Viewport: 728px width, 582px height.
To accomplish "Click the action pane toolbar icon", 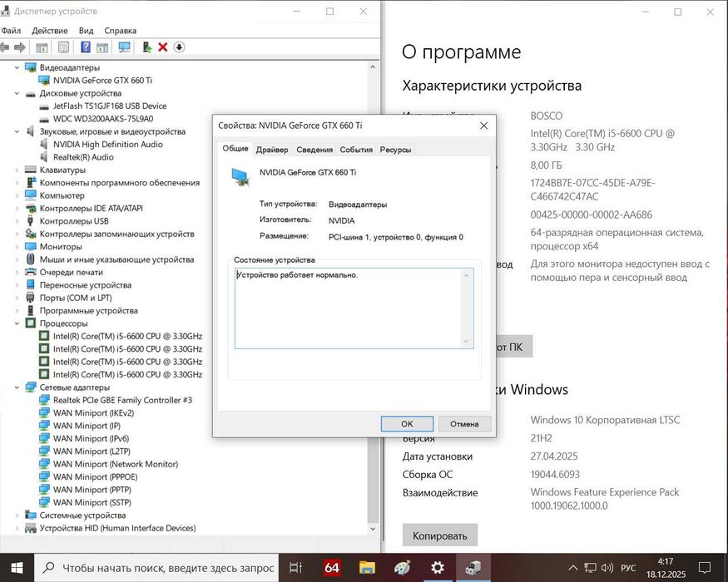I will tap(102, 47).
